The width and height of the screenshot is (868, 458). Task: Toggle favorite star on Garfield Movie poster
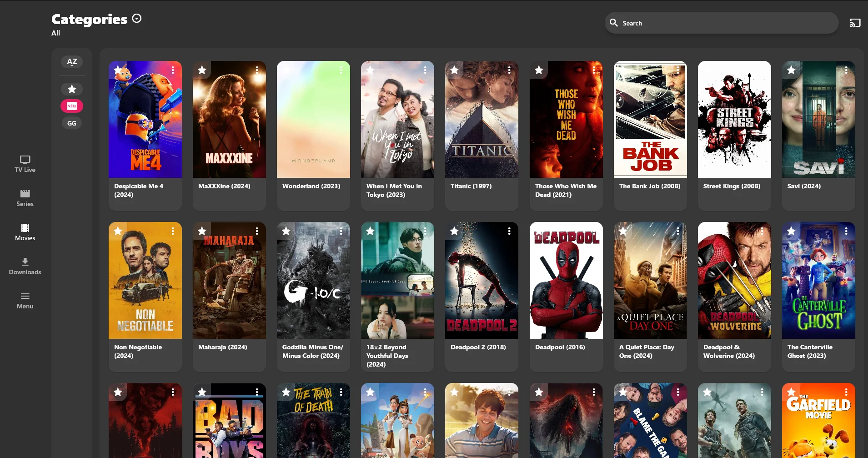pos(791,392)
